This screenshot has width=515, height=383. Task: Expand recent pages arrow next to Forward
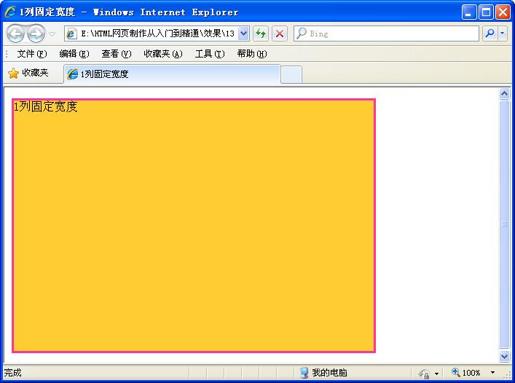point(52,34)
